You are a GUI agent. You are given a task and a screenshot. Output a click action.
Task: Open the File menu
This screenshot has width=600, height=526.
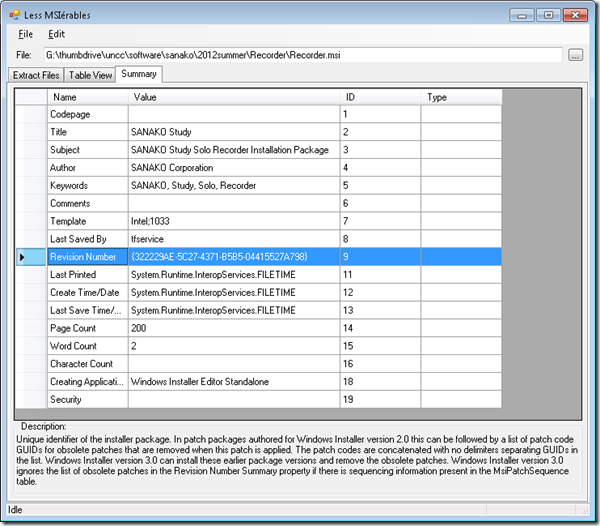(x=25, y=34)
